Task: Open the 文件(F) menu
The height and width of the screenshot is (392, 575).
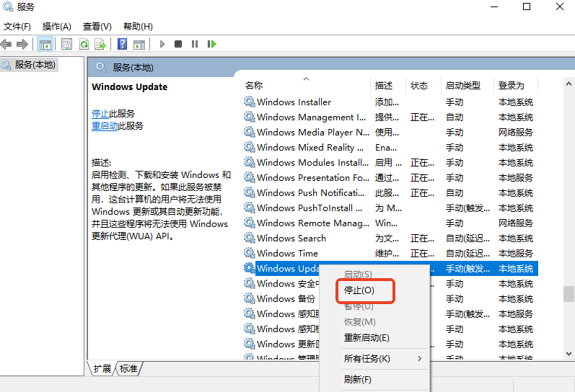Action: (17, 27)
